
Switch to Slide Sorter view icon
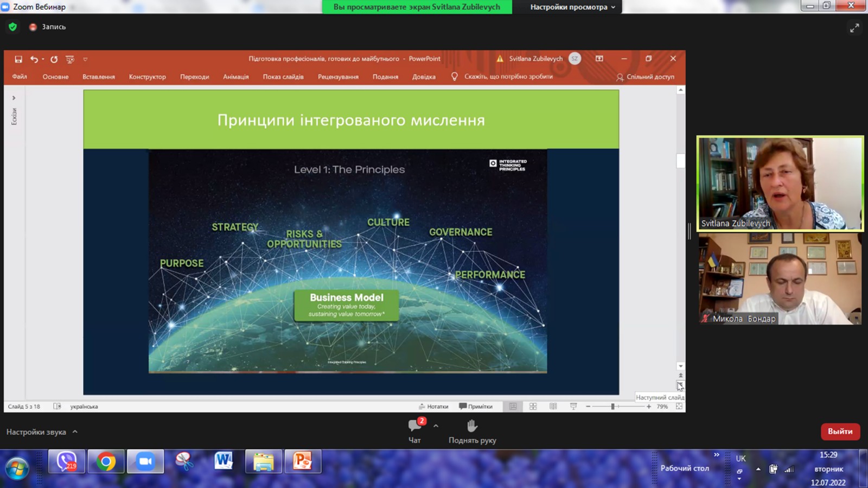pyautogui.click(x=533, y=407)
